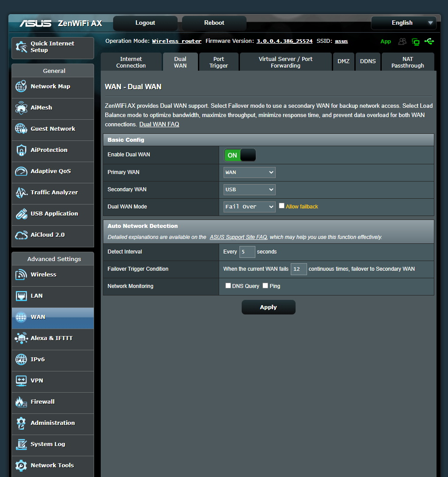The height and width of the screenshot is (477, 448).
Task: Enable Ping network monitoring
Action: [x=266, y=286]
